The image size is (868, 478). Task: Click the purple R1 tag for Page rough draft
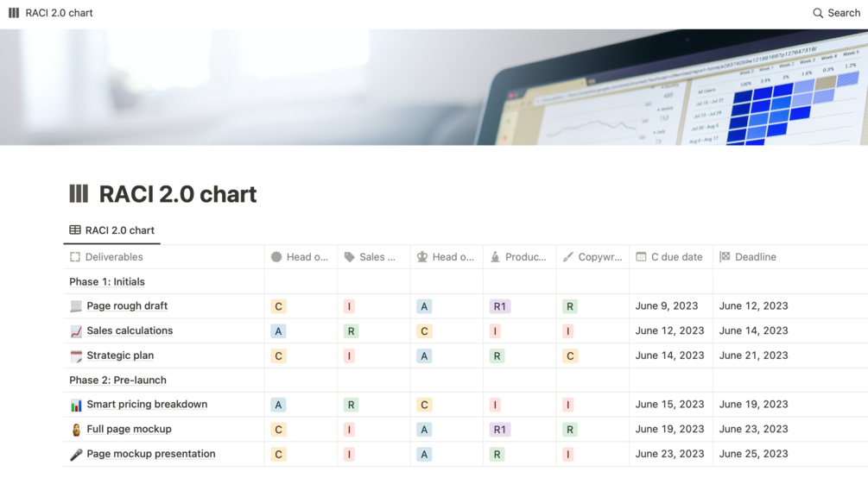499,306
